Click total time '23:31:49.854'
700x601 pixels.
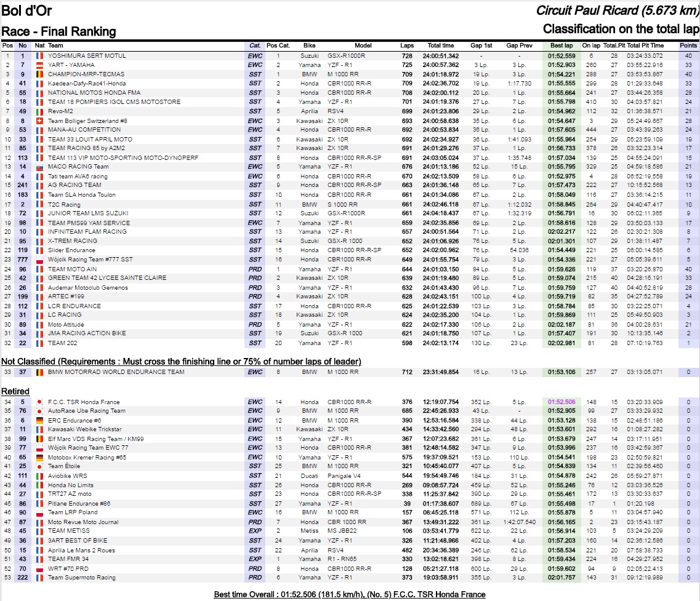click(441, 372)
